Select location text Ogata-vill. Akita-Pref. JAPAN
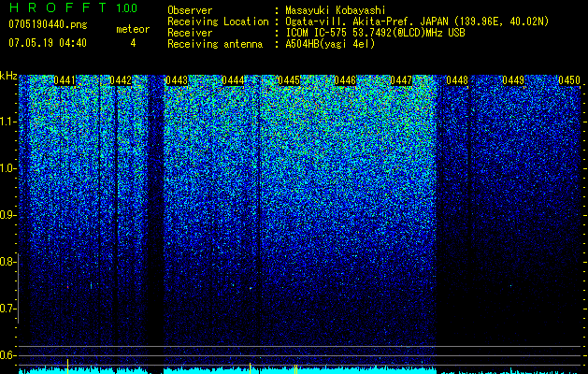The width and height of the screenshot is (588, 374). tap(366, 22)
